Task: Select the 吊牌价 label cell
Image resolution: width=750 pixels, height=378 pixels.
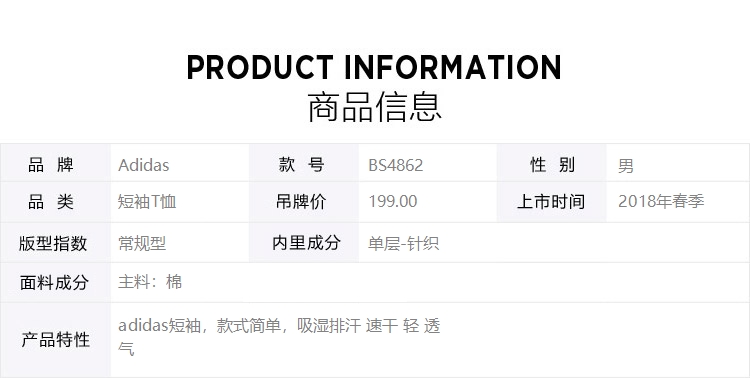Action: pyautogui.click(x=304, y=202)
